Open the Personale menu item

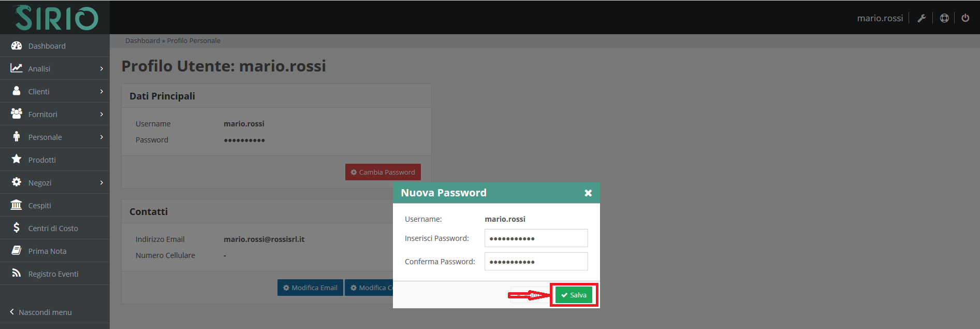pos(45,137)
